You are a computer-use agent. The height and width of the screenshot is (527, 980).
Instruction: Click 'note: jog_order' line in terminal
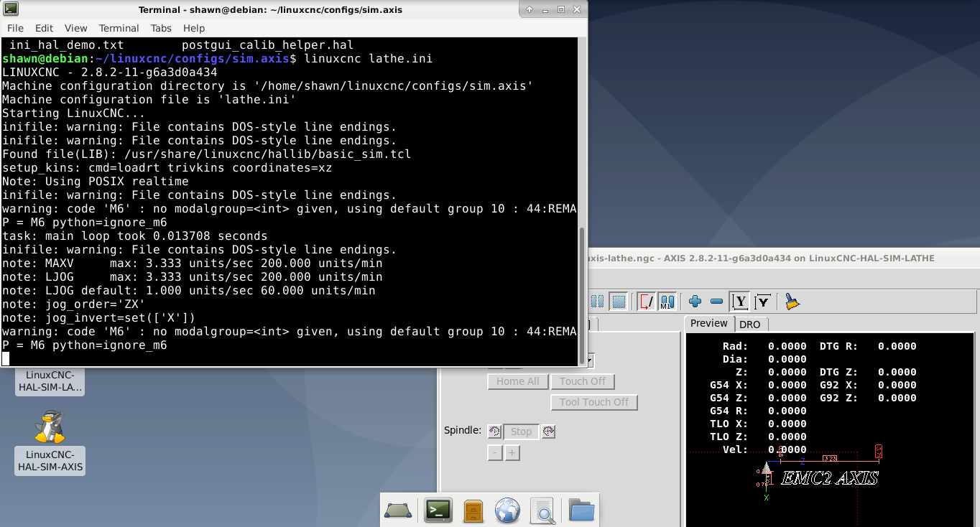pos(74,304)
